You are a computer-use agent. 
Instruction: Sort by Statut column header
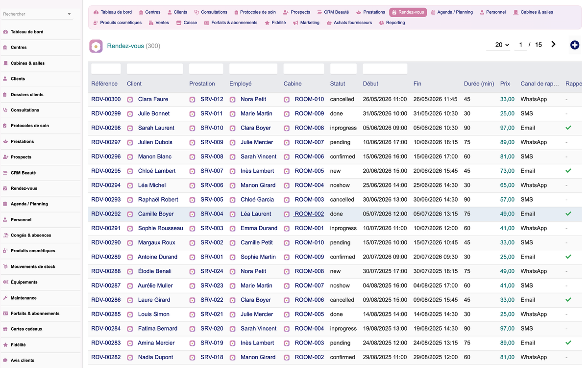pos(338,84)
